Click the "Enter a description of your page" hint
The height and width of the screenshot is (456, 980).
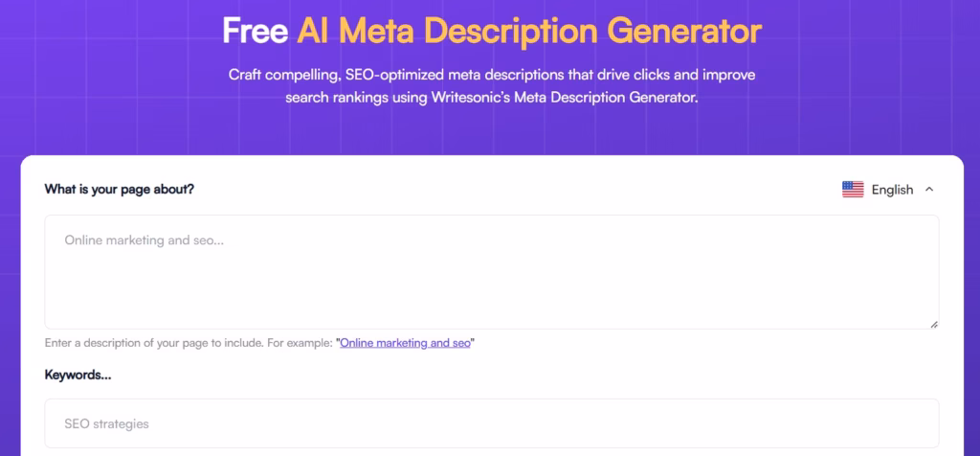pyautogui.click(x=189, y=343)
